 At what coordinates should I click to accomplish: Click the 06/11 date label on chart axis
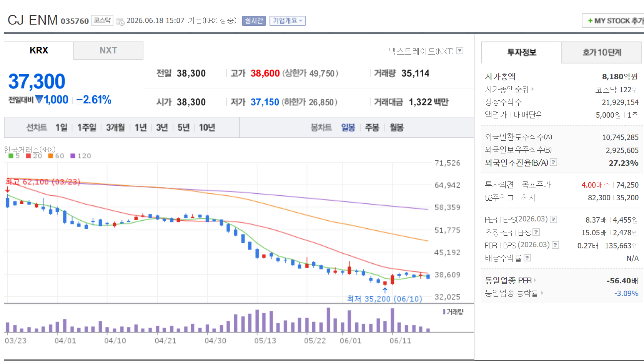[x=400, y=341]
